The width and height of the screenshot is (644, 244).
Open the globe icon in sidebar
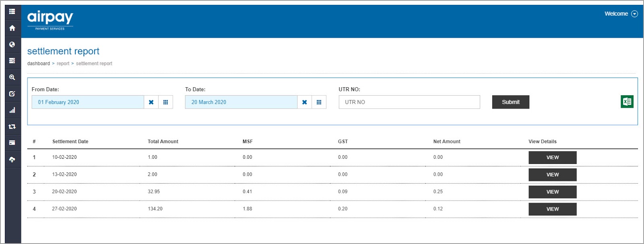point(12,45)
